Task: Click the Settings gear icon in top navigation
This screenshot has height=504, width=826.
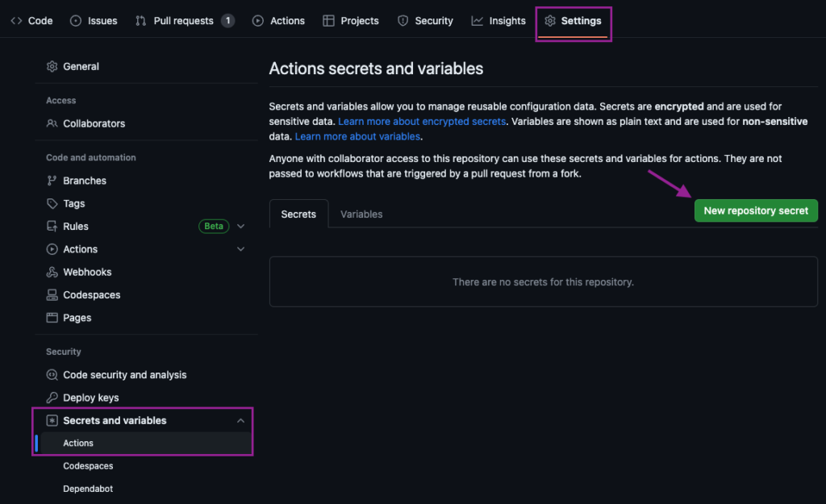Action: [x=550, y=20]
